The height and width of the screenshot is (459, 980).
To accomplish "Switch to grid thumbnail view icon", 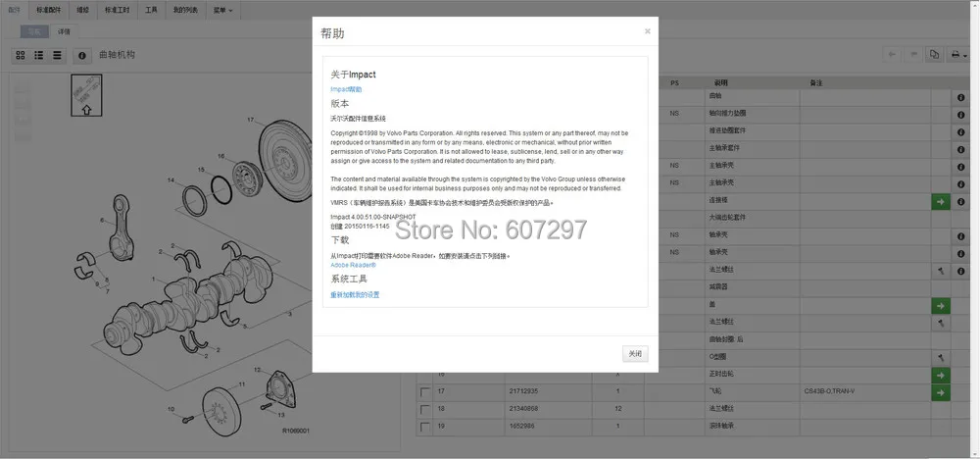I will (21, 55).
